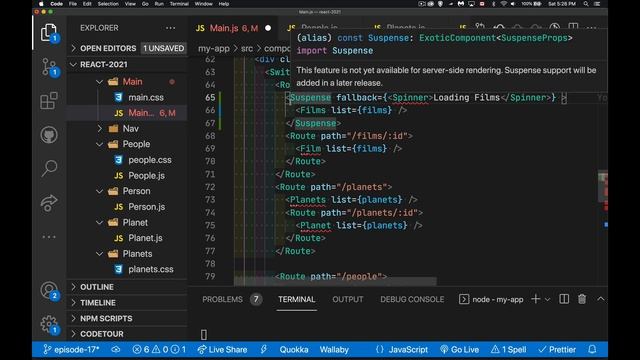Click the 1 Spell status item
Image resolution: width=640 pixels, height=360 pixels.
click(509, 350)
